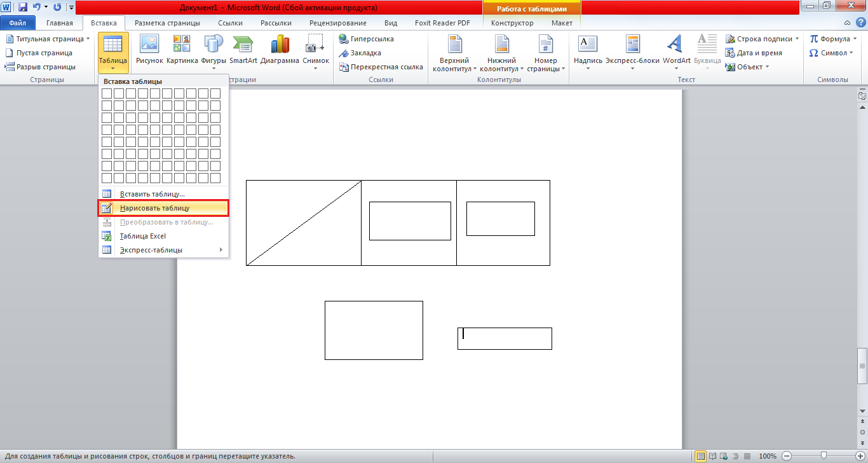The width and height of the screenshot is (868, 463).
Task: Click the Закладка bookmark icon
Action: pos(344,53)
